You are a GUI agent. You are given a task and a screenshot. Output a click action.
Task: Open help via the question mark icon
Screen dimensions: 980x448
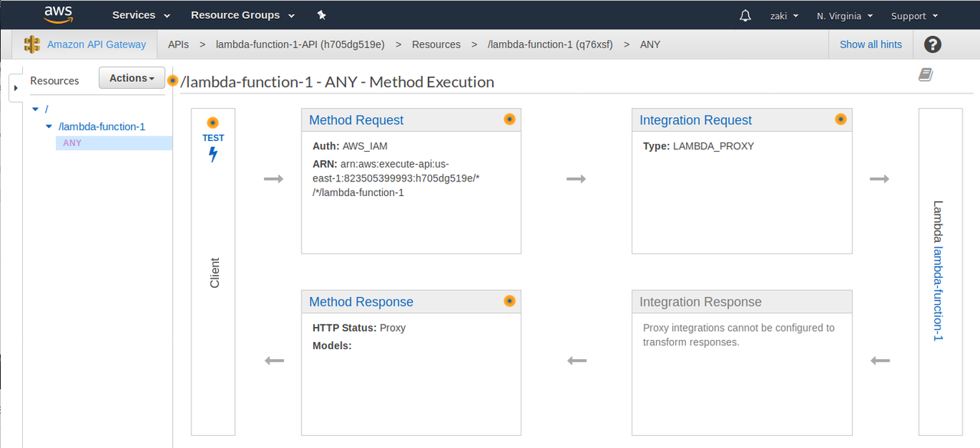click(x=932, y=44)
